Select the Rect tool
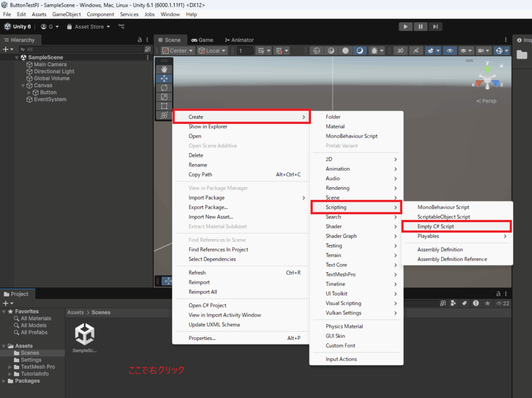 tap(164, 106)
